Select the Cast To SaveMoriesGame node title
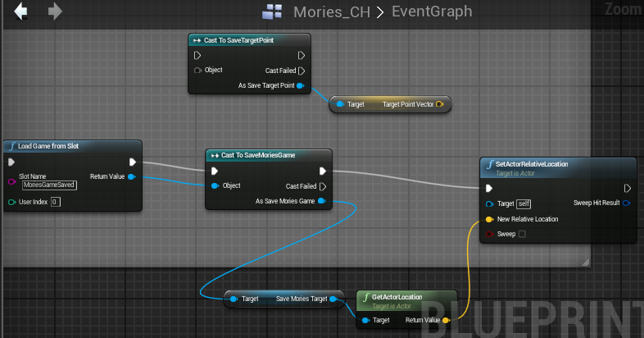644x338 pixels. pyautogui.click(x=258, y=155)
